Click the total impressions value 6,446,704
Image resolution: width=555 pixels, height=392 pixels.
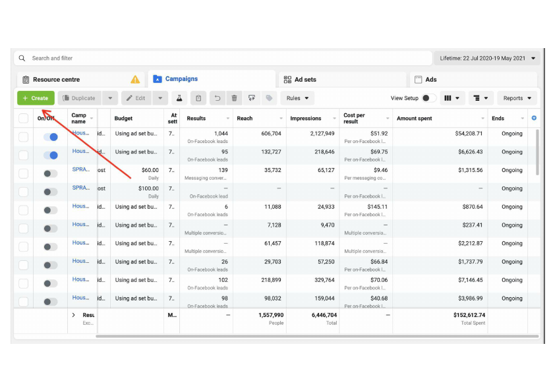point(324,315)
